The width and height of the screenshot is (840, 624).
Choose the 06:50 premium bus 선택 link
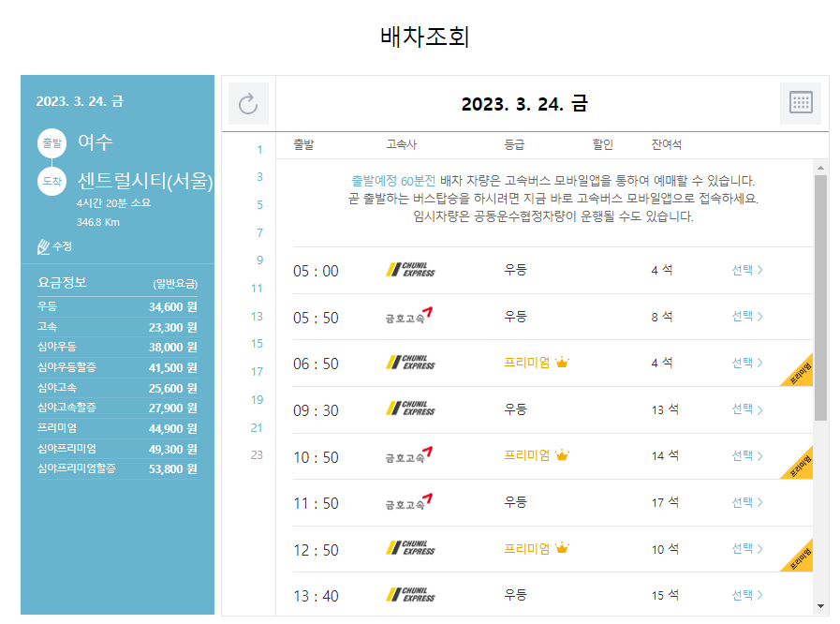746,363
